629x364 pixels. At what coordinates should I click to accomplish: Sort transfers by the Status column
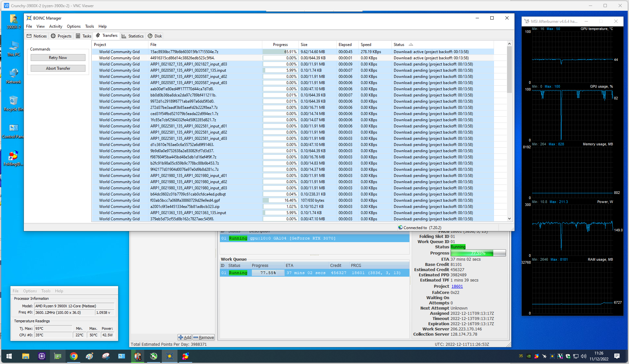click(443, 45)
